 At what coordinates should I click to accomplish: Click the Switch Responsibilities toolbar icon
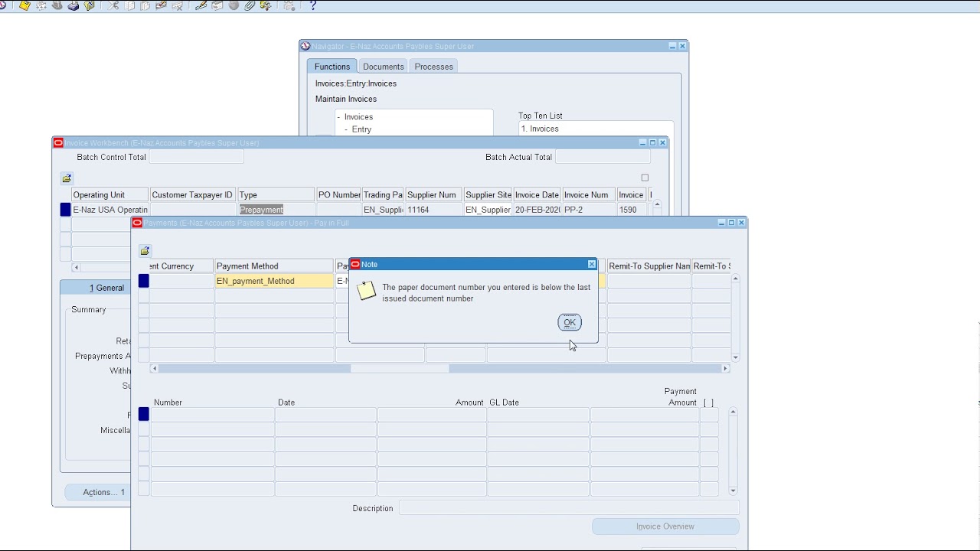(x=57, y=5)
